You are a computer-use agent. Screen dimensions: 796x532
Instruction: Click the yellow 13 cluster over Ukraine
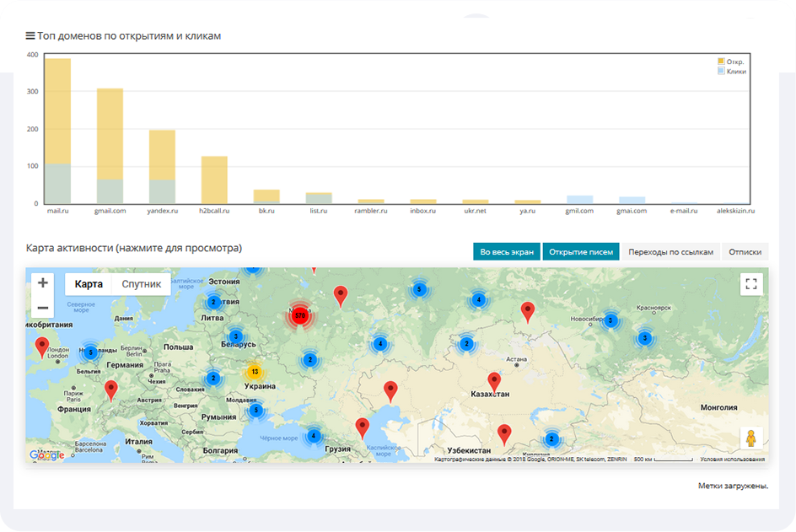[x=254, y=372]
